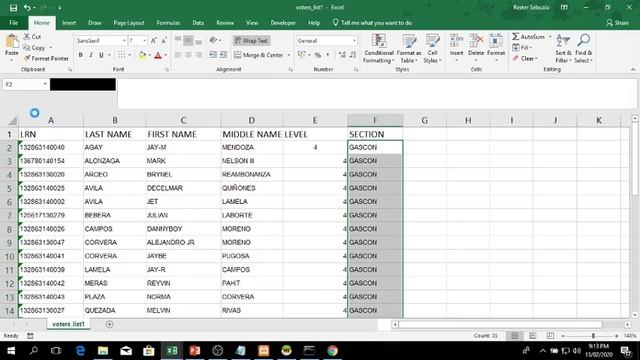Toggle italic formatting
The height and width of the screenshot is (360, 640).
coord(91,55)
